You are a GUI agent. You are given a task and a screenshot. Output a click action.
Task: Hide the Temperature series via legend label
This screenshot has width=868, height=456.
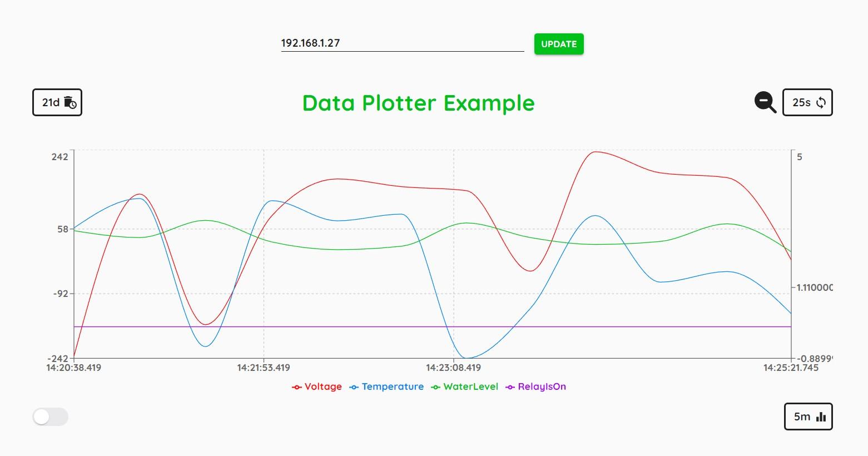(x=393, y=386)
